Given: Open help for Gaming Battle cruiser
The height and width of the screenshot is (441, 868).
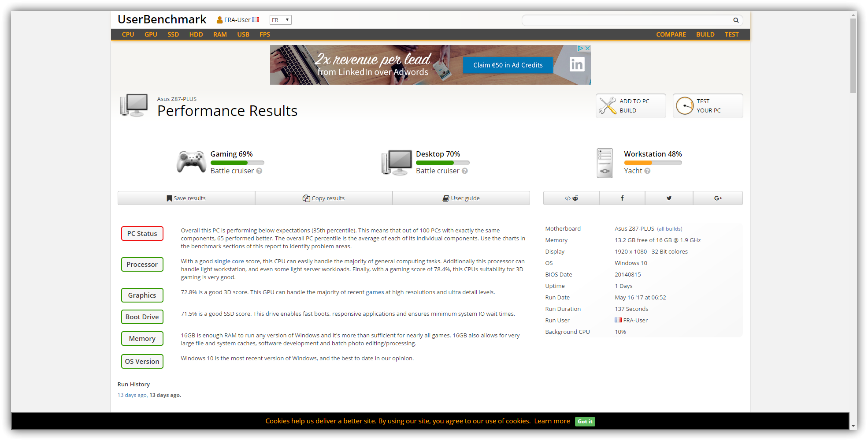Looking at the screenshot, I should pos(259,171).
